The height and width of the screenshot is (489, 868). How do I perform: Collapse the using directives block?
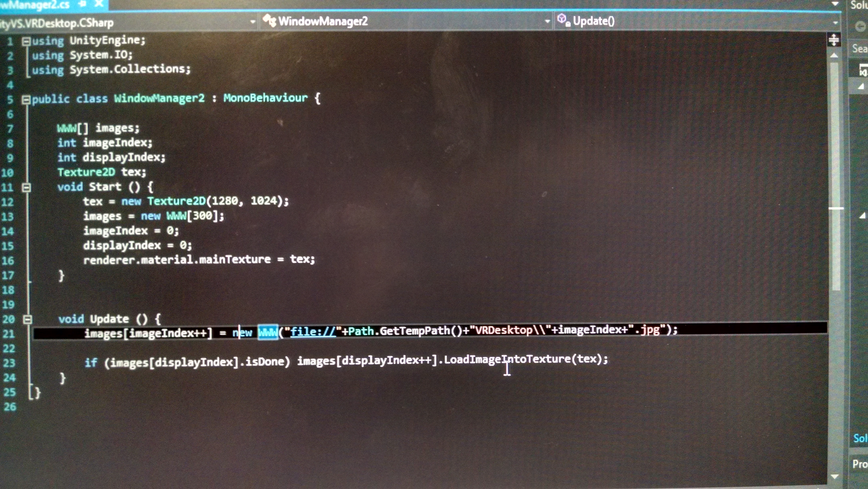26,41
